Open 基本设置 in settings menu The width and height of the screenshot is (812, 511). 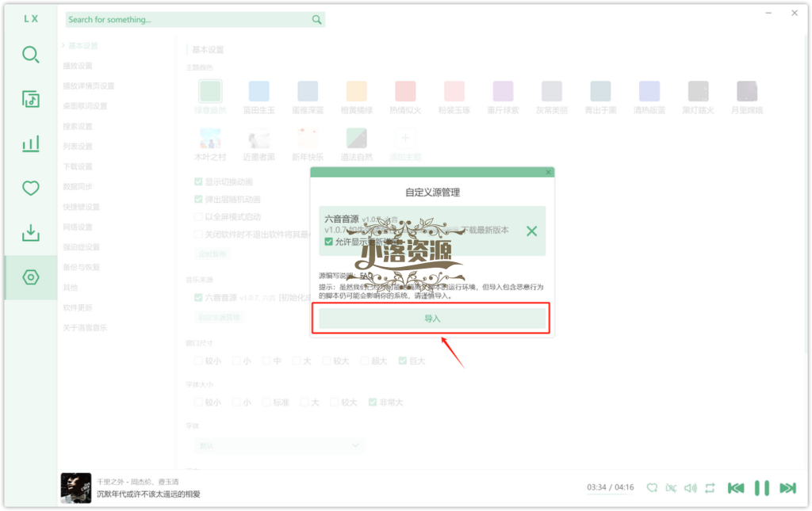82,45
